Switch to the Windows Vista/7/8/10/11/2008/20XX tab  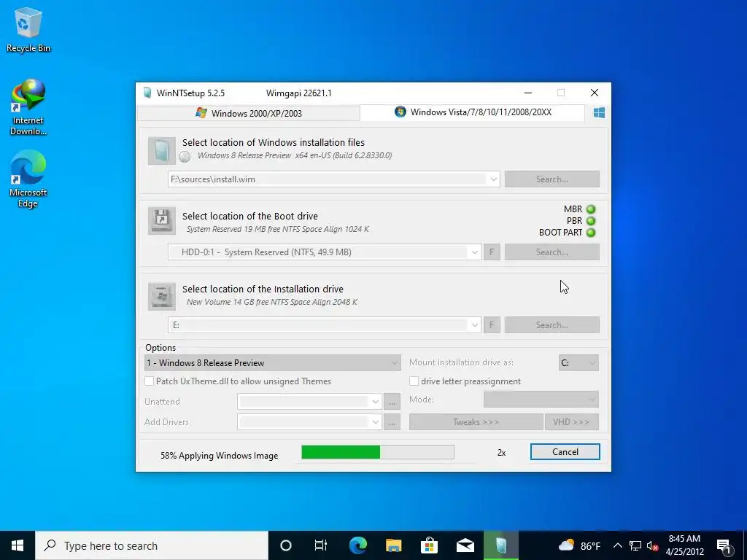coord(473,112)
